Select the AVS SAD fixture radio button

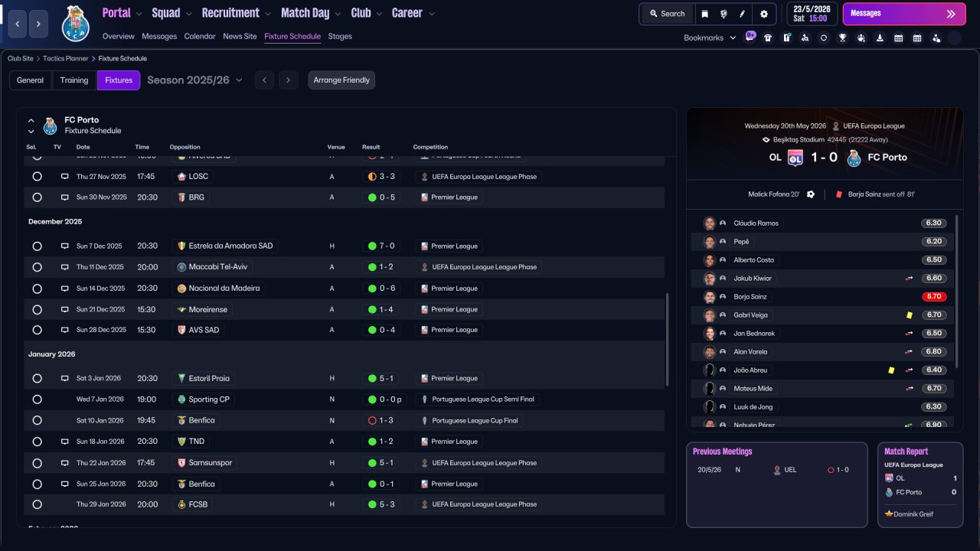[37, 331]
